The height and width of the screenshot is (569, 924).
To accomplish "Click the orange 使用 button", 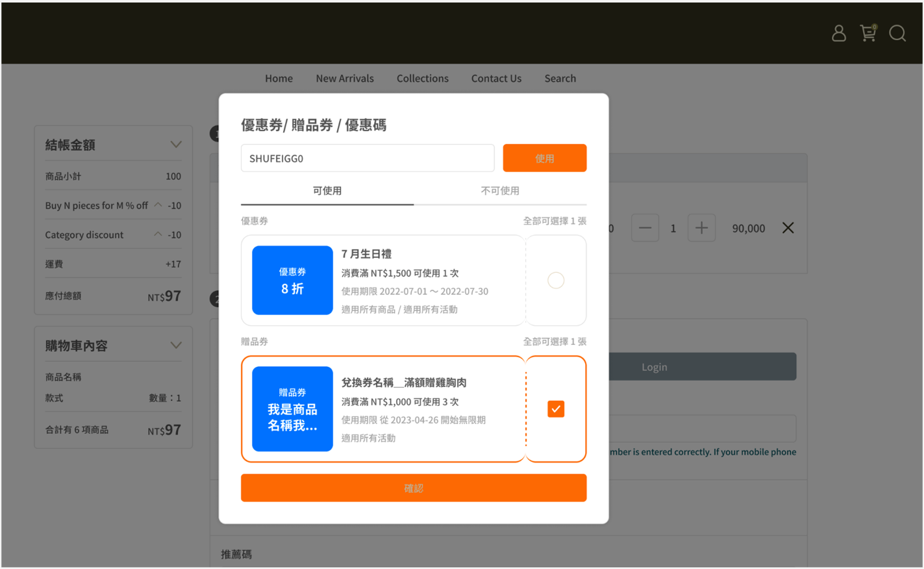I will [x=545, y=158].
